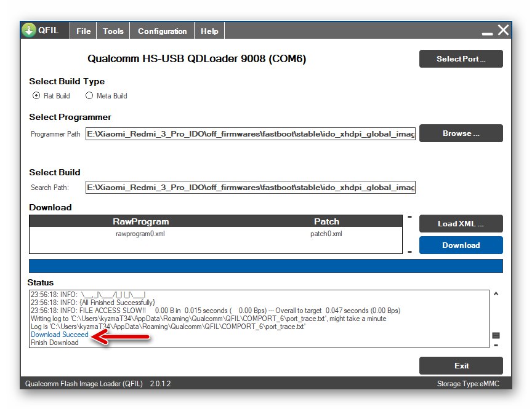Select the patch0.xml cell
This screenshot has width=532, height=409.
(326, 234)
